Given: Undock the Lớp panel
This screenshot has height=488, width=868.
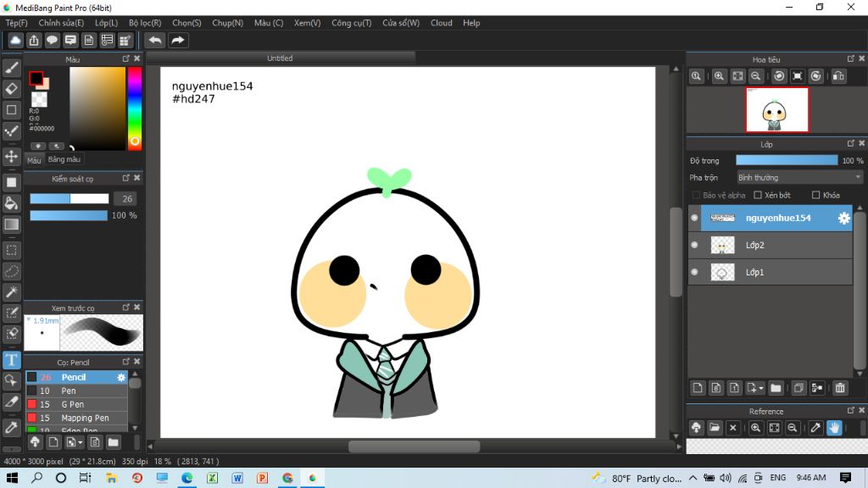Looking at the screenshot, I should [851, 144].
